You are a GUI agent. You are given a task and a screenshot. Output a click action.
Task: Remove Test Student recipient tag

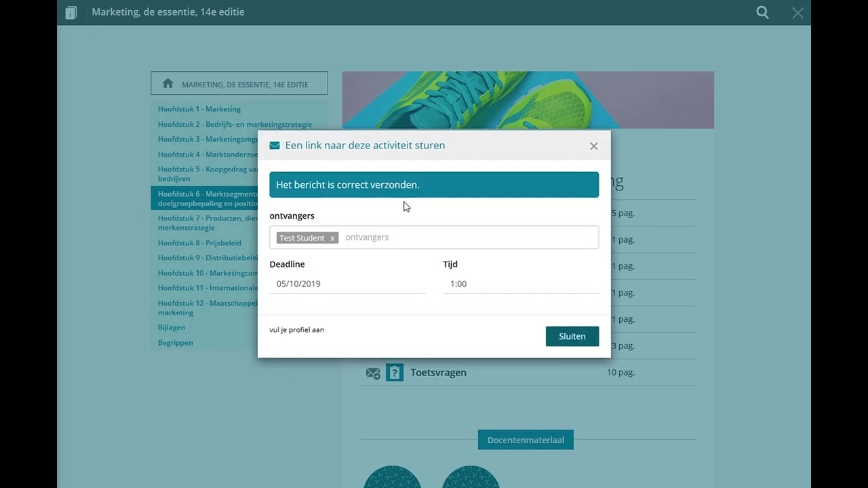tap(332, 239)
